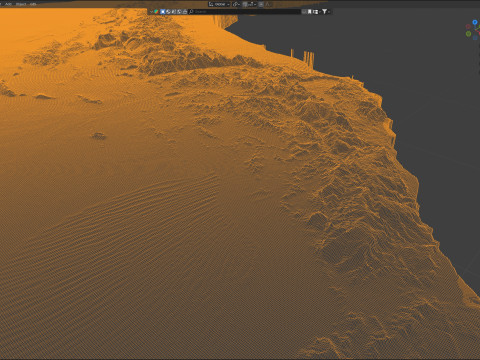The image size is (480, 360).
Task: Open the Add menu in viewport header
Action: pos(8,4)
